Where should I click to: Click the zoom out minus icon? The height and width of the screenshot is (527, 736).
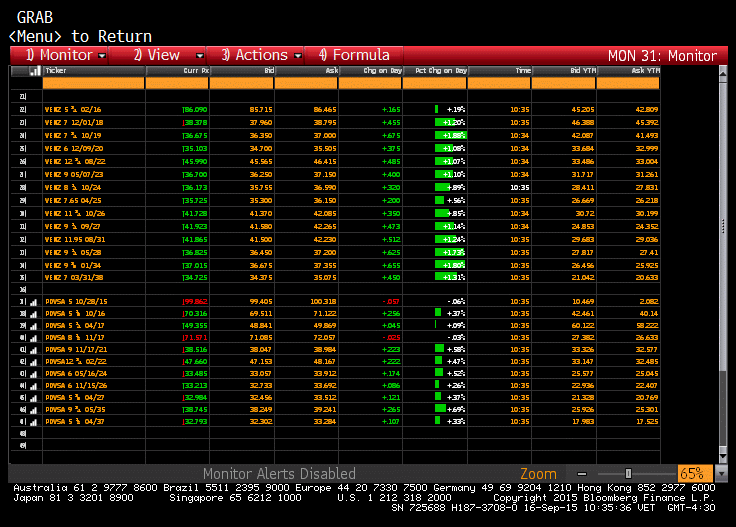pos(582,474)
